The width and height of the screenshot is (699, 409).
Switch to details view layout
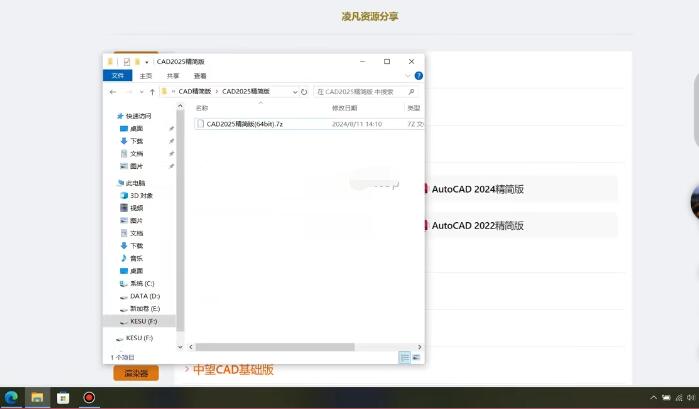[x=404, y=357]
